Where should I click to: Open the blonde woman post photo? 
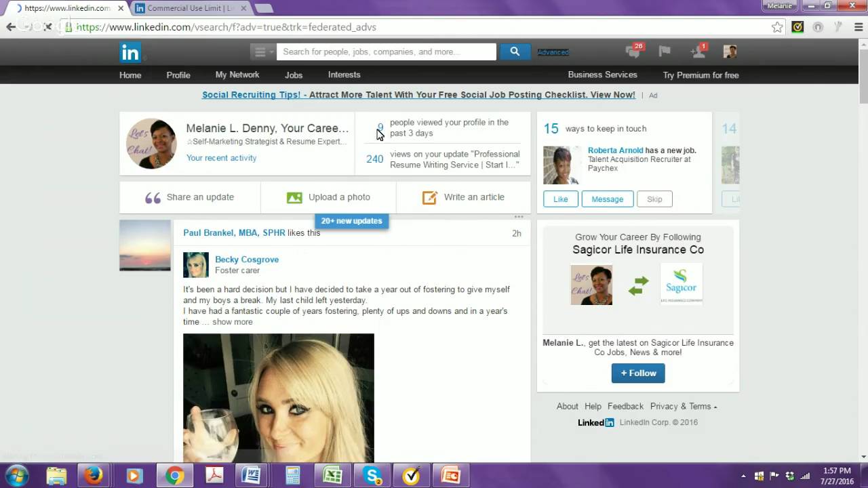click(x=279, y=398)
